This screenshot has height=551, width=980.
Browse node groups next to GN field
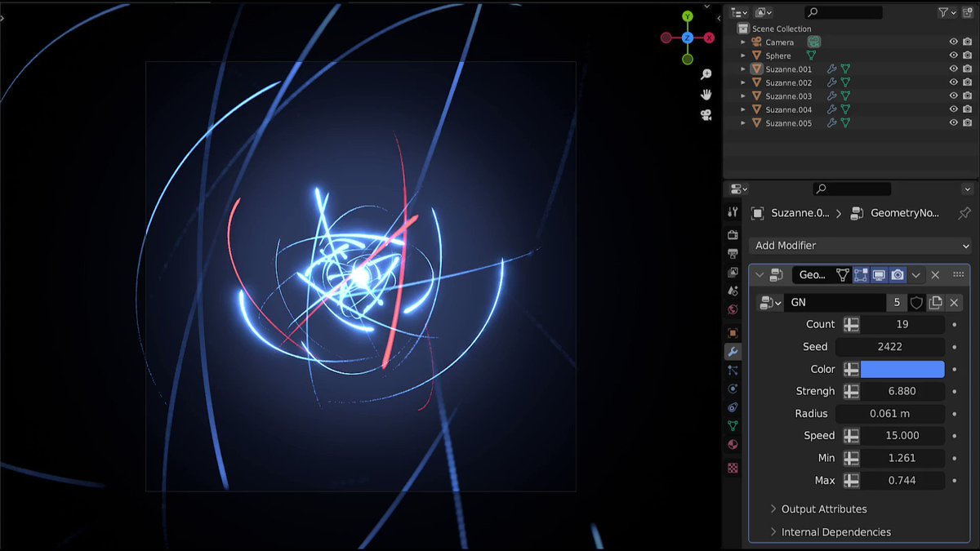(x=770, y=302)
